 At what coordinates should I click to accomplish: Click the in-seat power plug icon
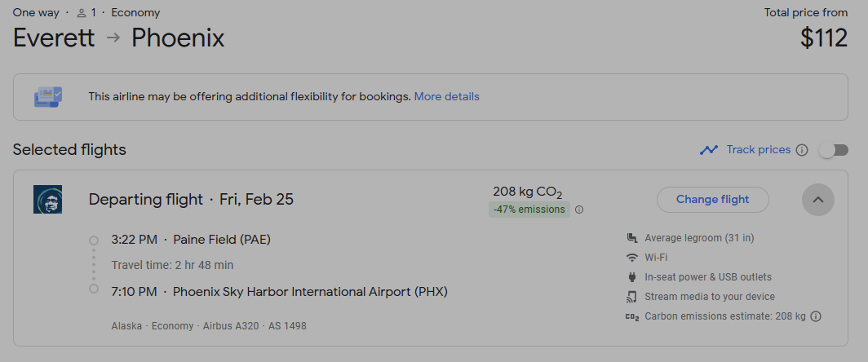point(631,277)
